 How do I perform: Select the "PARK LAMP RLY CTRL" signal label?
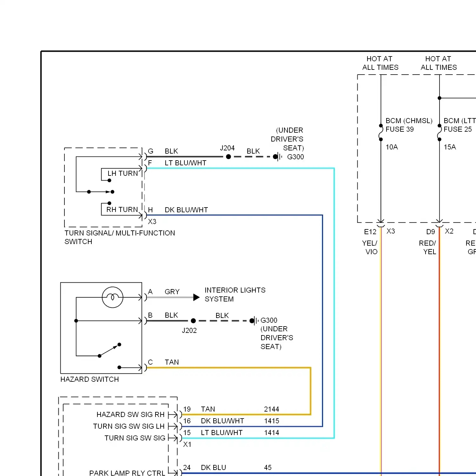pos(127,473)
